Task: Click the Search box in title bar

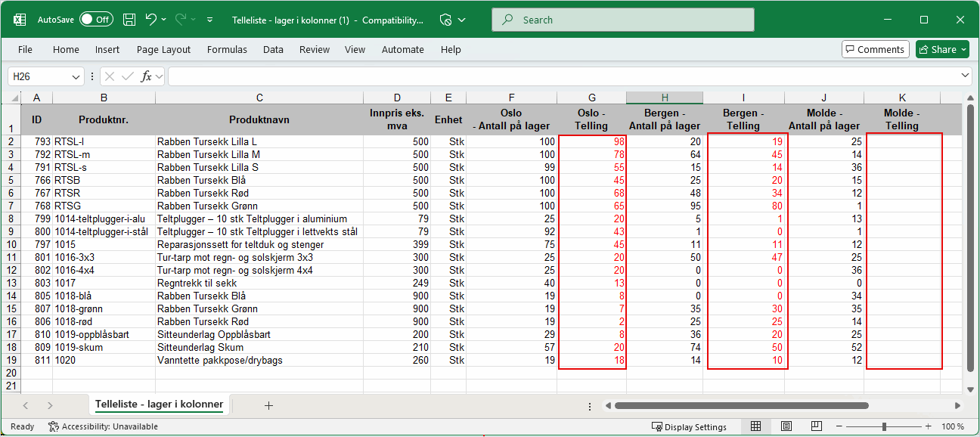Action: pos(622,20)
